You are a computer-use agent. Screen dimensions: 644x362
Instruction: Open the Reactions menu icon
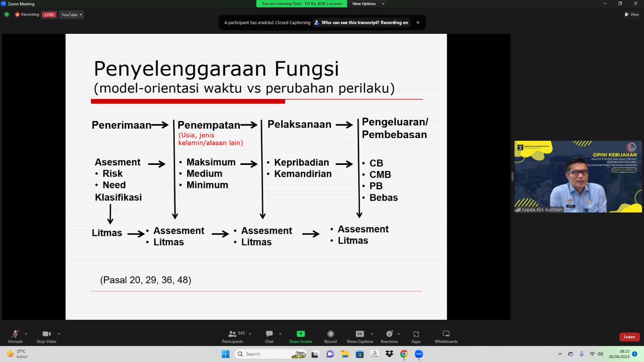tap(389, 334)
